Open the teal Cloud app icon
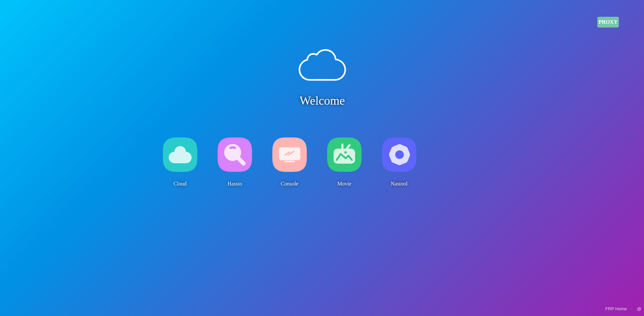The image size is (644, 316). [x=180, y=155]
